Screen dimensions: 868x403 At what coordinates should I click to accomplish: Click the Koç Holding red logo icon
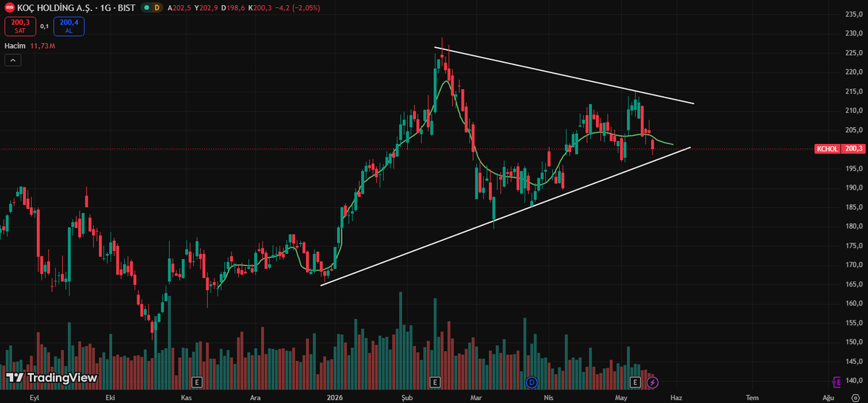click(x=10, y=7)
